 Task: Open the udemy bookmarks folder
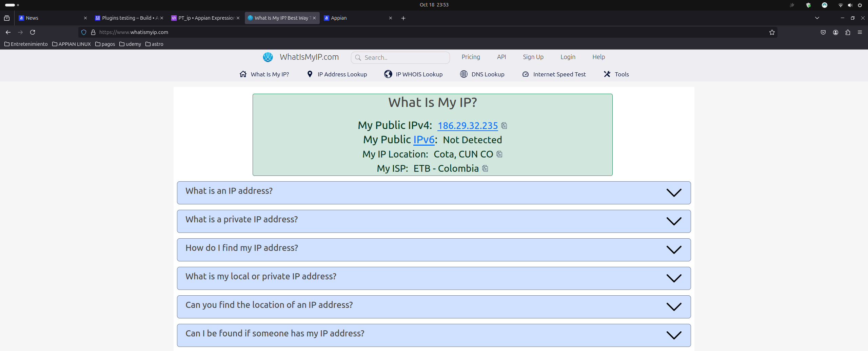coord(130,44)
